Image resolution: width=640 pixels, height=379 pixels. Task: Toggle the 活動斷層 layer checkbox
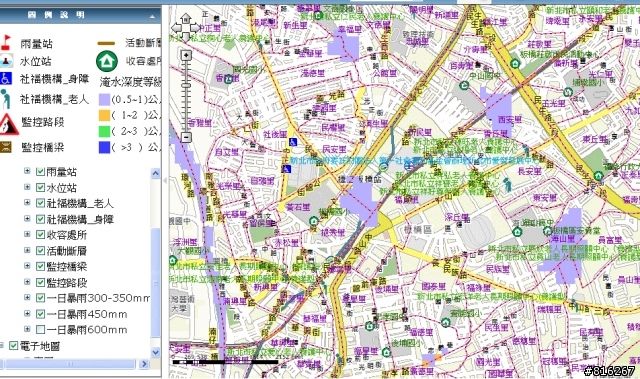(40, 250)
